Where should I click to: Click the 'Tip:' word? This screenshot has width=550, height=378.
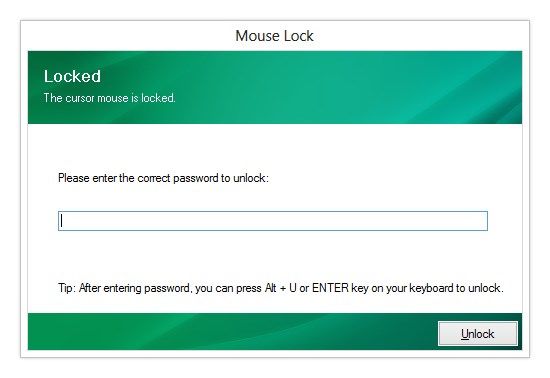[67, 288]
